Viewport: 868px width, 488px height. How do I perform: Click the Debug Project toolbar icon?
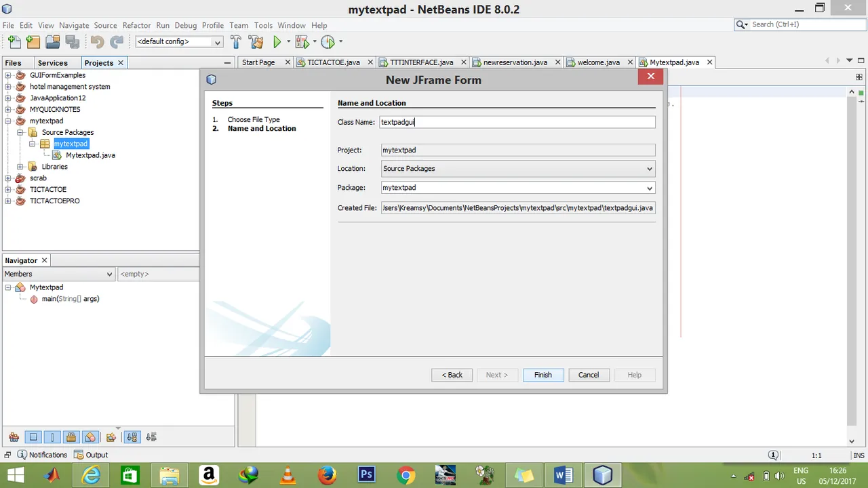click(x=302, y=42)
